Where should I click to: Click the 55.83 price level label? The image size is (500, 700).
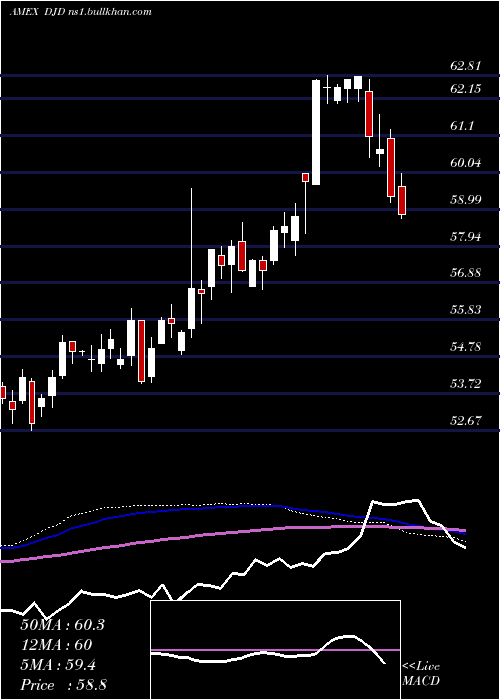point(466,310)
